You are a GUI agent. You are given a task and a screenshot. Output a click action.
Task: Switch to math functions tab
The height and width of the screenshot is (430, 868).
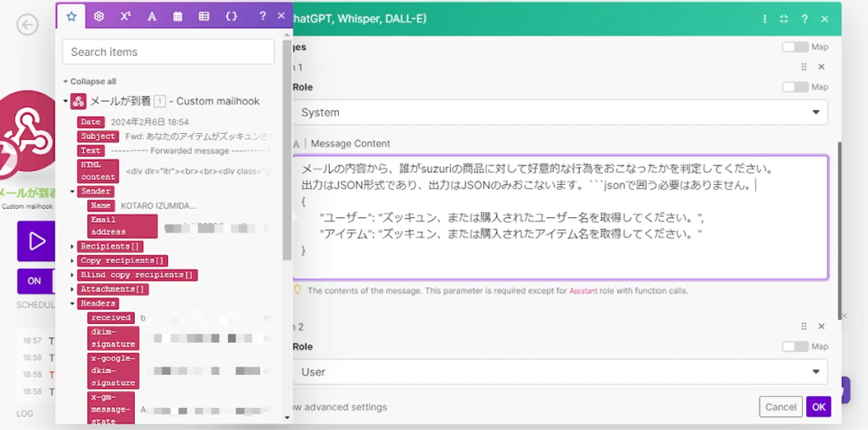(125, 16)
